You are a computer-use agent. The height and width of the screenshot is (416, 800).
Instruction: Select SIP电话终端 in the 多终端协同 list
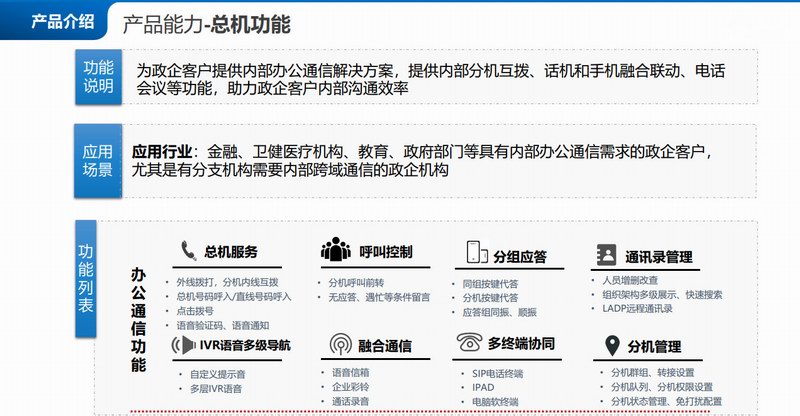(x=499, y=373)
